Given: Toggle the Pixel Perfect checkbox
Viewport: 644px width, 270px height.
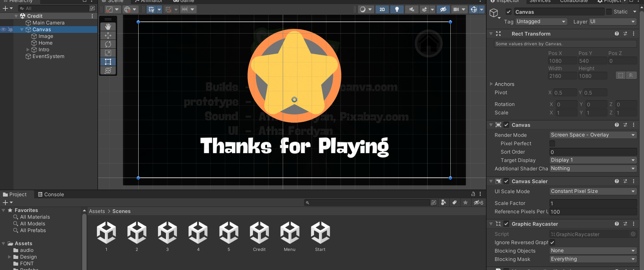Looking at the screenshot, I should tap(552, 144).
